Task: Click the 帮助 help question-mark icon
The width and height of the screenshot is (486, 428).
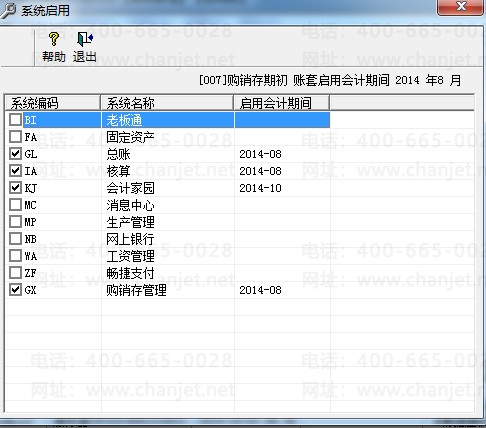Action: 54,39
